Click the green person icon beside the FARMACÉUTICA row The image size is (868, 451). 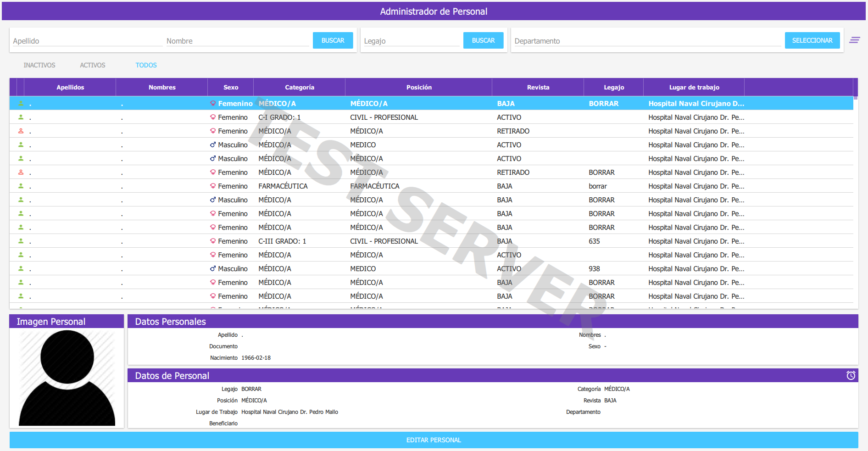(21, 186)
